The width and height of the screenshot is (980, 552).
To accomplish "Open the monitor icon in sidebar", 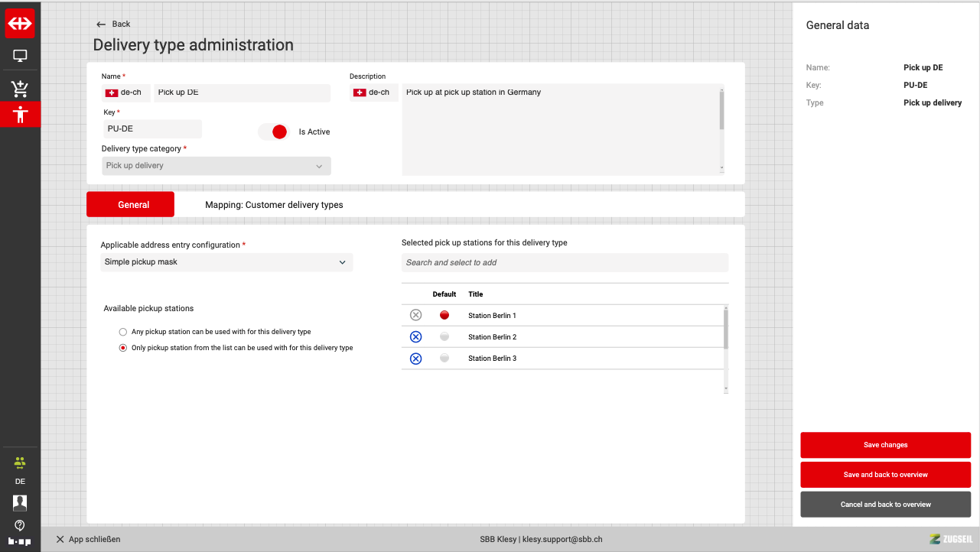I will click(x=20, y=56).
